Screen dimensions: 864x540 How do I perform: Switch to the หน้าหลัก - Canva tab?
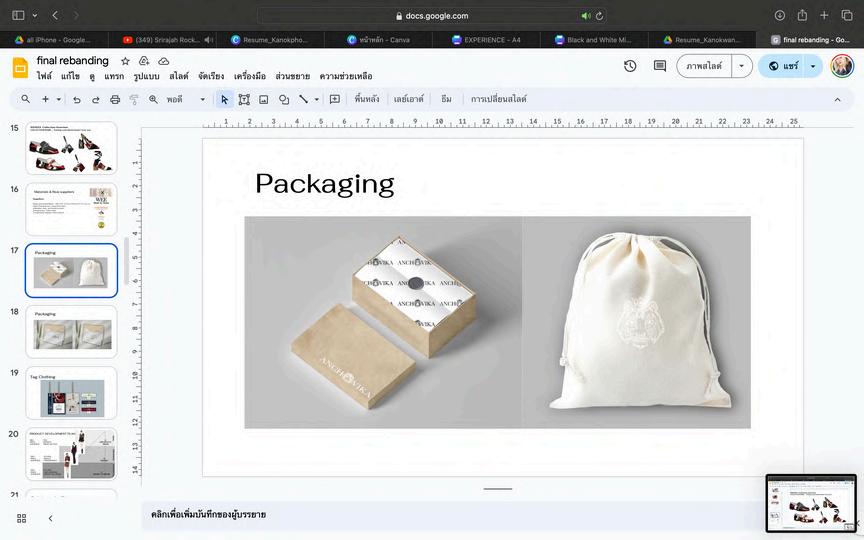click(x=378, y=40)
